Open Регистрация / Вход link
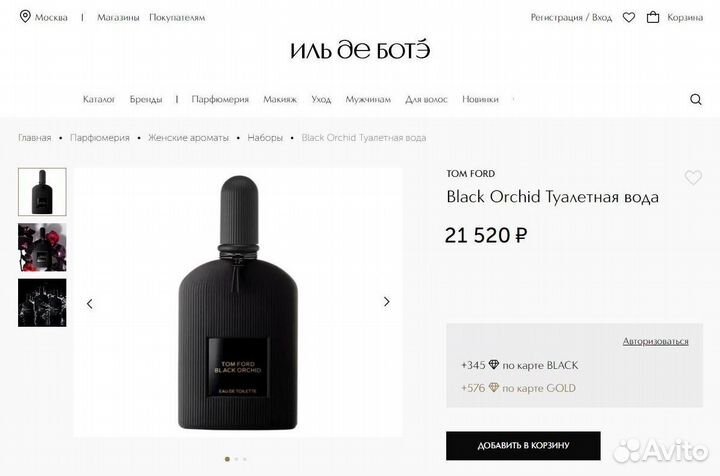Viewport: 720px width, 476px height. [x=571, y=17]
